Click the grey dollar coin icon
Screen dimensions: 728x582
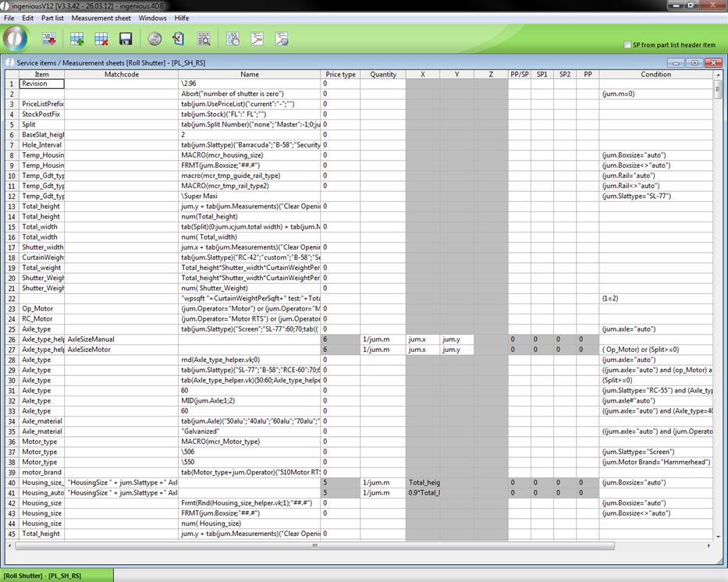click(x=154, y=39)
